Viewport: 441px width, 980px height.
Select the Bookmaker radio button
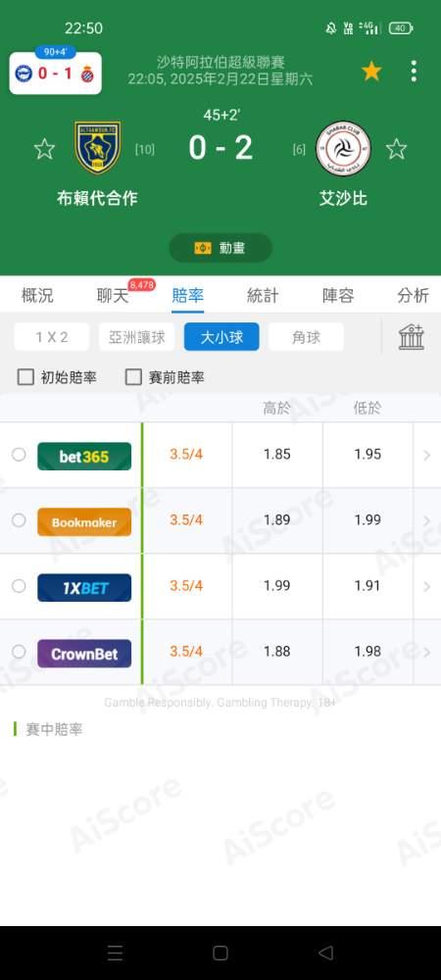coord(19,520)
